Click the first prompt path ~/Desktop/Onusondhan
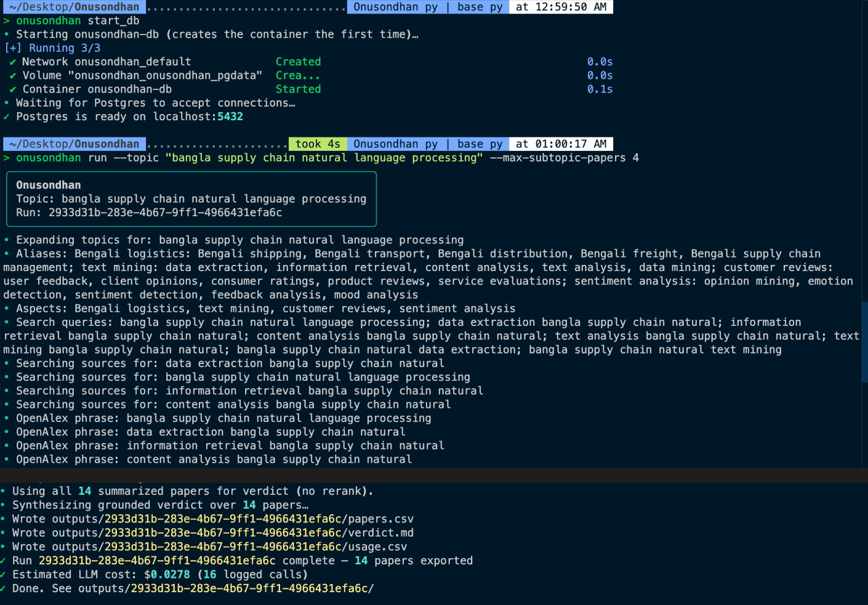This screenshot has width=868, height=605. (x=74, y=7)
